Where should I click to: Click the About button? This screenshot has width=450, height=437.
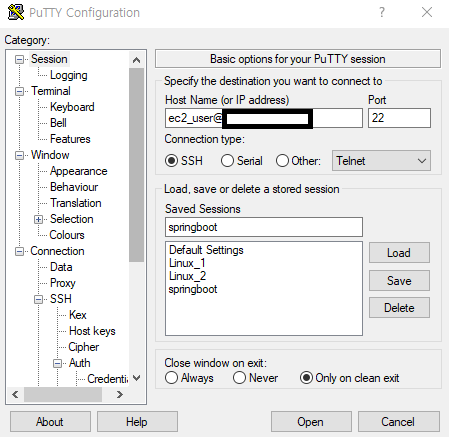50,422
